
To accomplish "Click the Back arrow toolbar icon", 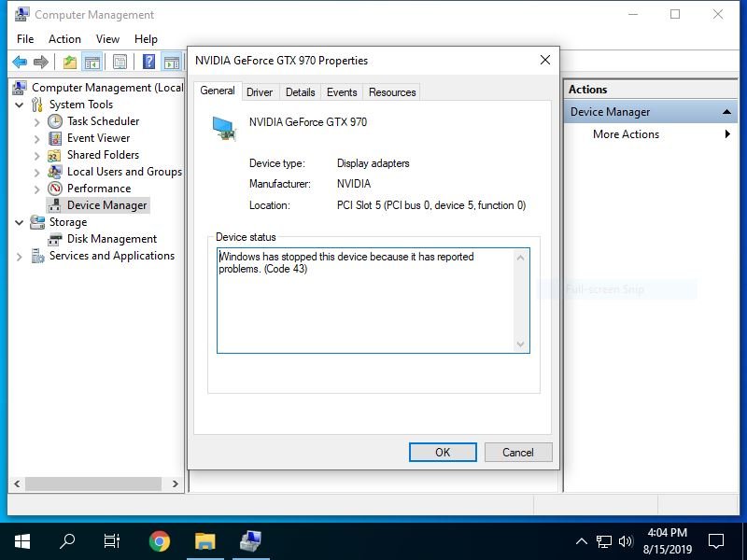I will (20, 62).
